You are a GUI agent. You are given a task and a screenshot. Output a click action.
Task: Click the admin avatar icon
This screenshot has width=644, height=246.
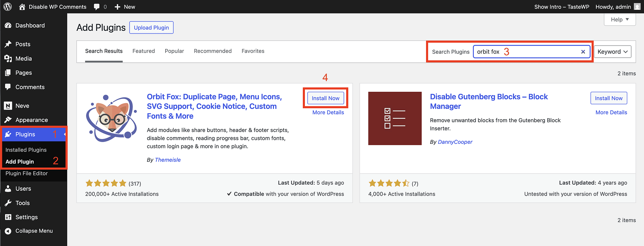(x=637, y=7)
